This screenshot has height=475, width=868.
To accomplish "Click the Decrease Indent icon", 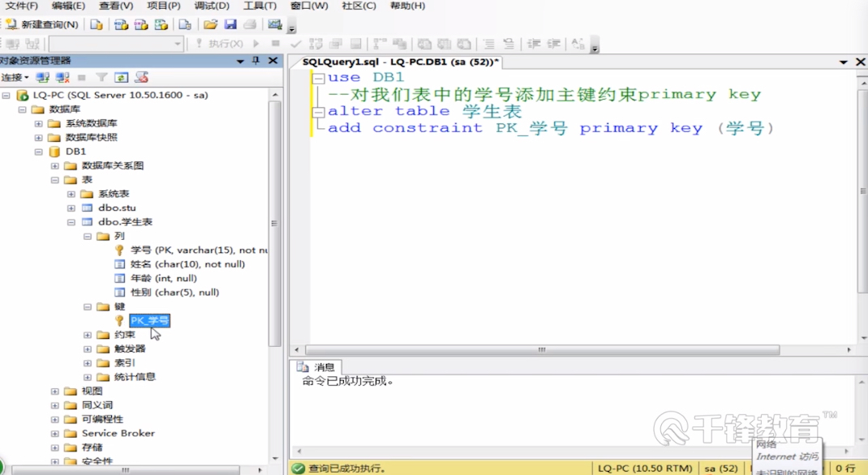I will click(534, 44).
